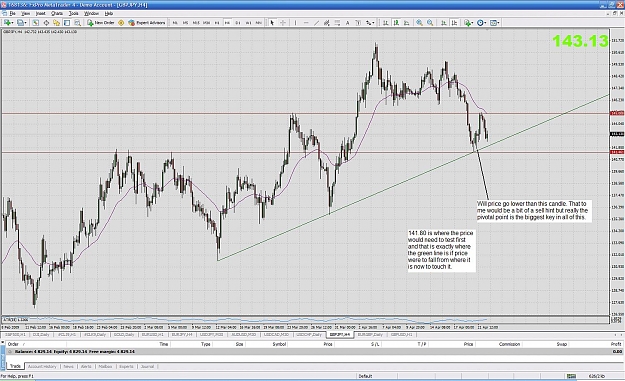Select the Fibonacci retracement tool
The image size is (625, 381).
337,23
